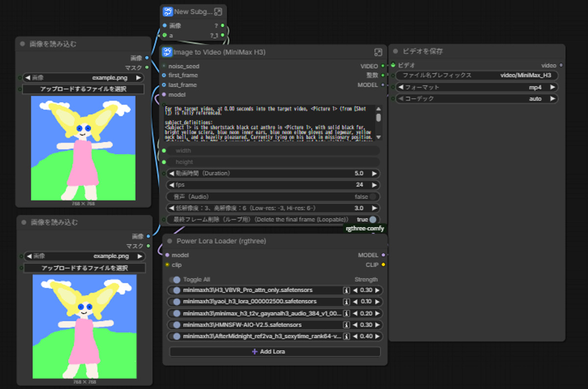This screenshot has height=389, width=588.
Task: Click the ビデオ input socket on save node
Action: click(x=393, y=65)
